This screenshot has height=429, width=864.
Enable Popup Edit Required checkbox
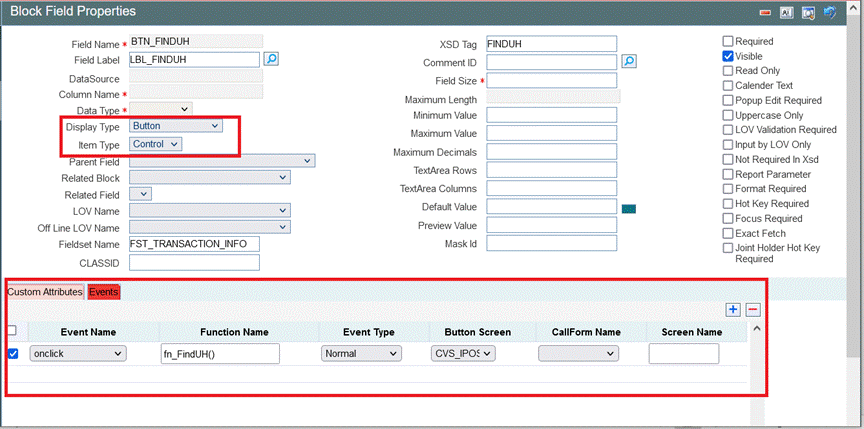(728, 100)
